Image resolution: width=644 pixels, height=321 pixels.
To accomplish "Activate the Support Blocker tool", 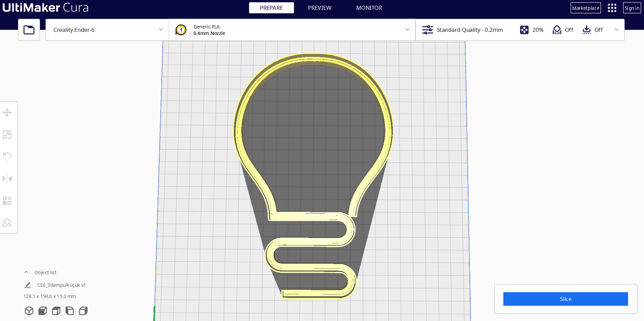I will pos(7,222).
